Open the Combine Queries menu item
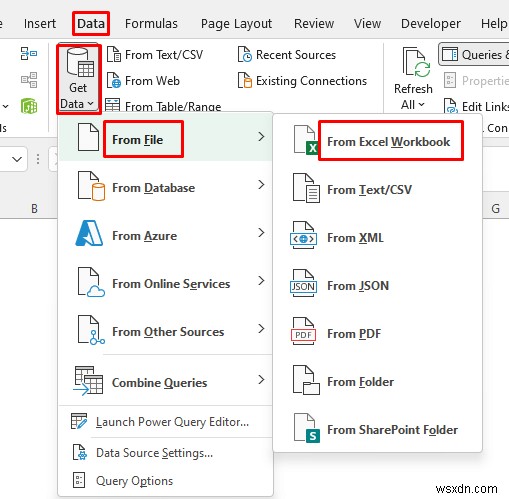 point(166,381)
